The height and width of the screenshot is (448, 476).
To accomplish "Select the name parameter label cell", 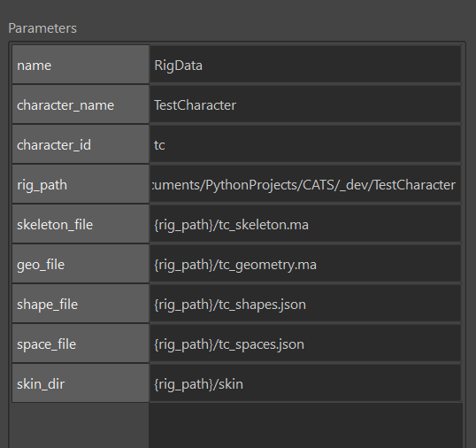I will point(81,65).
